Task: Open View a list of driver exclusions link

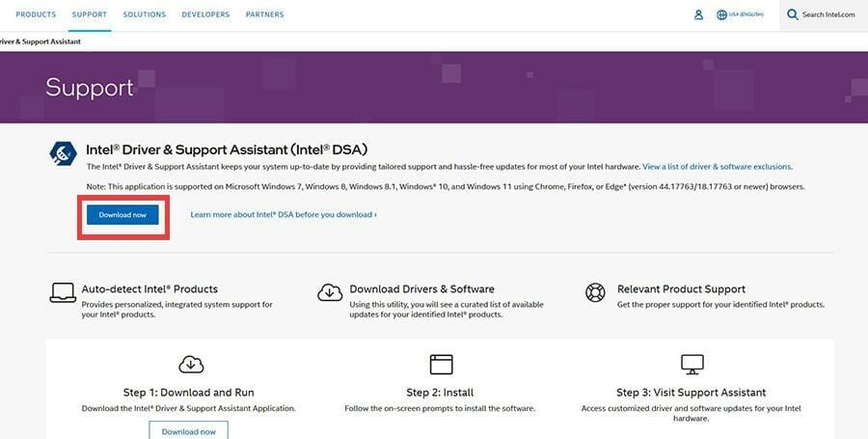Action: click(x=718, y=166)
